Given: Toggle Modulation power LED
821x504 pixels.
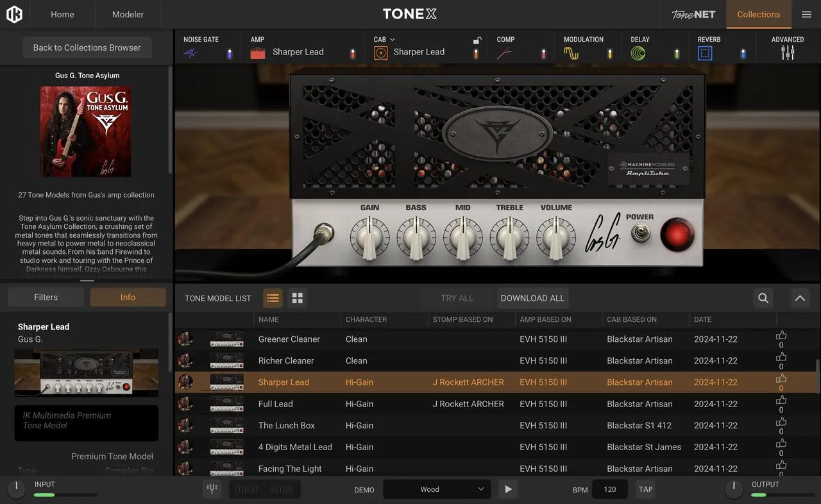Looking at the screenshot, I should tap(610, 54).
